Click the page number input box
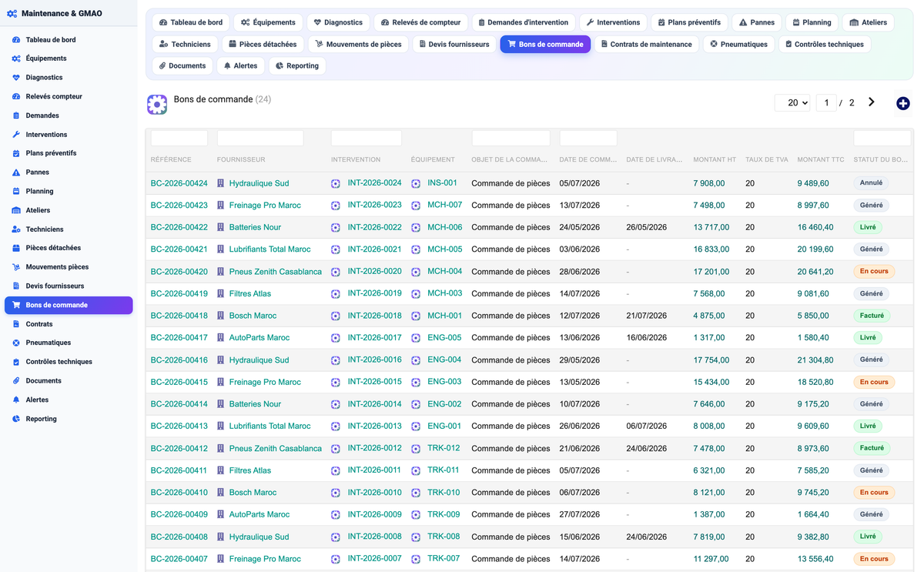This screenshot has height=572, width=924. 826,102
